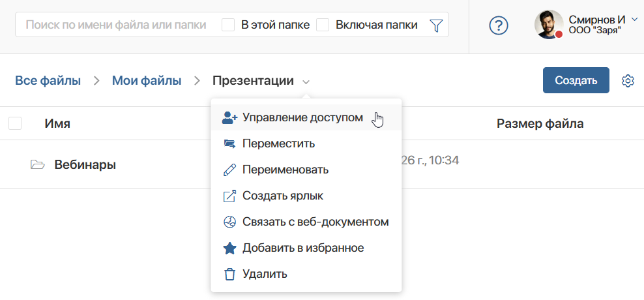Choose 'Удалить' from the folder menu
Viewport: 644px width, 300px height.
(x=306, y=274)
